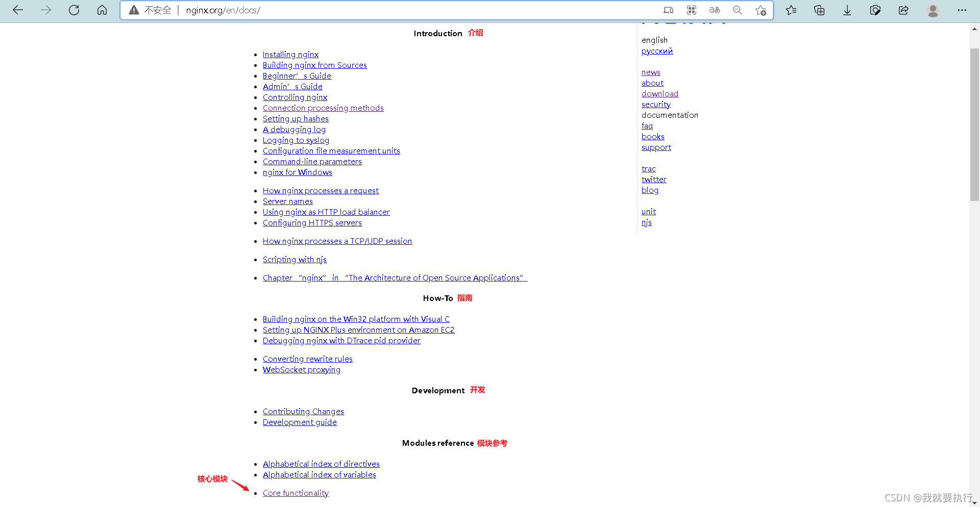Open Contributing Changes link
The width and height of the screenshot is (980, 507).
(x=303, y=412)
